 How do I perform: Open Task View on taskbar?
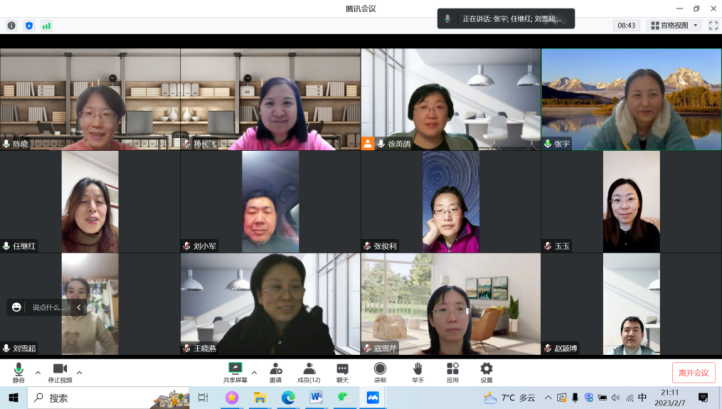pos(203,397)
